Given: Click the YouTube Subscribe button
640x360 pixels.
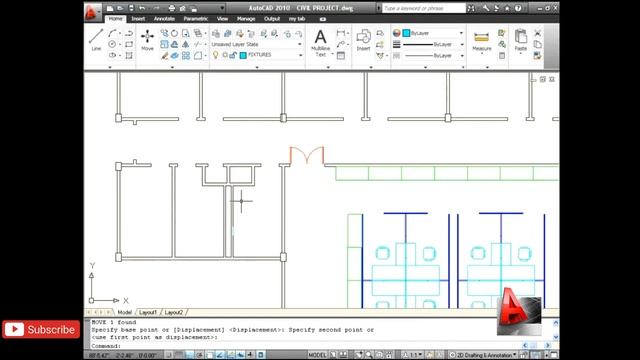Looking at the screenshot, I should pyautogui.click(x=41, y=329).
